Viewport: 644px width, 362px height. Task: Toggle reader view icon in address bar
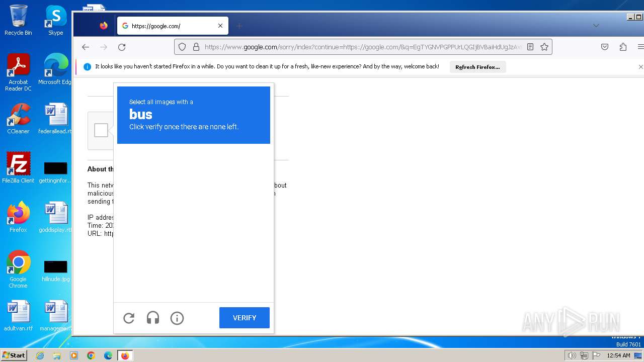coord(530,47)
